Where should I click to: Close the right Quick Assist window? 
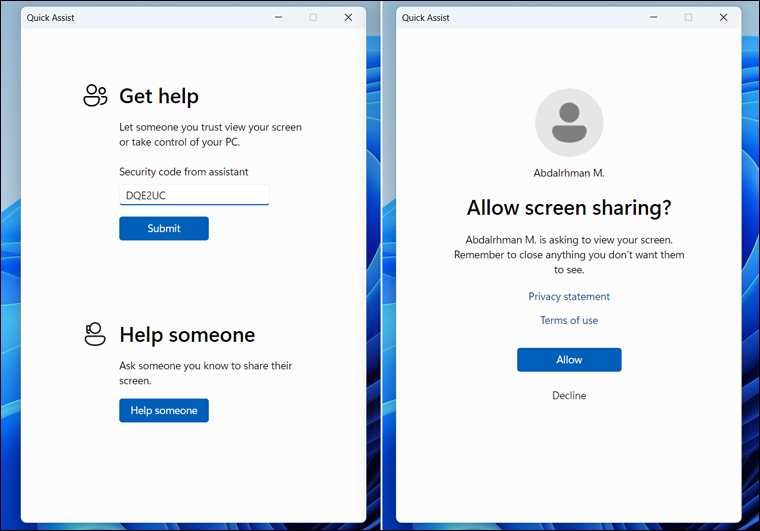coord(723,17)
